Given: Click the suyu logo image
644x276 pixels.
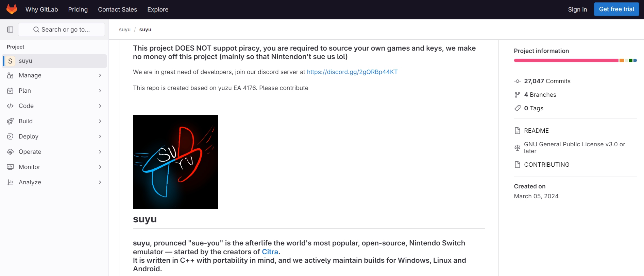Looking at the screenshot, I should tap(175, 162).
